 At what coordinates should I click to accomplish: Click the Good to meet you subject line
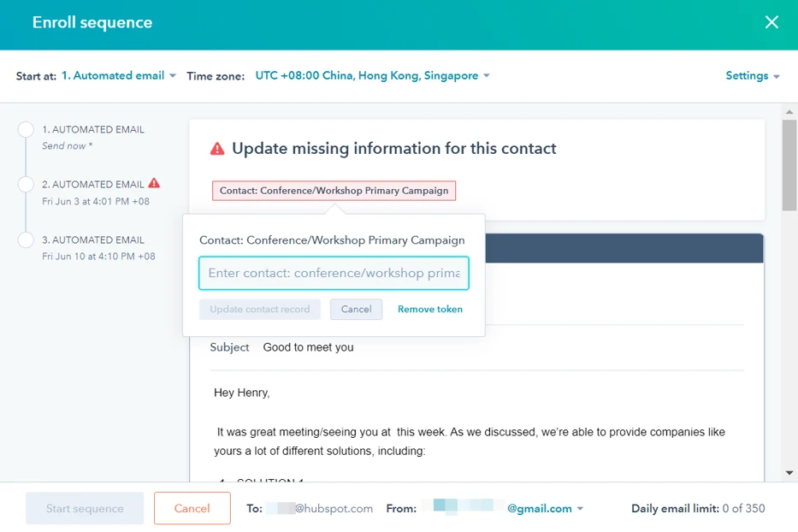[x=308, y=347]
